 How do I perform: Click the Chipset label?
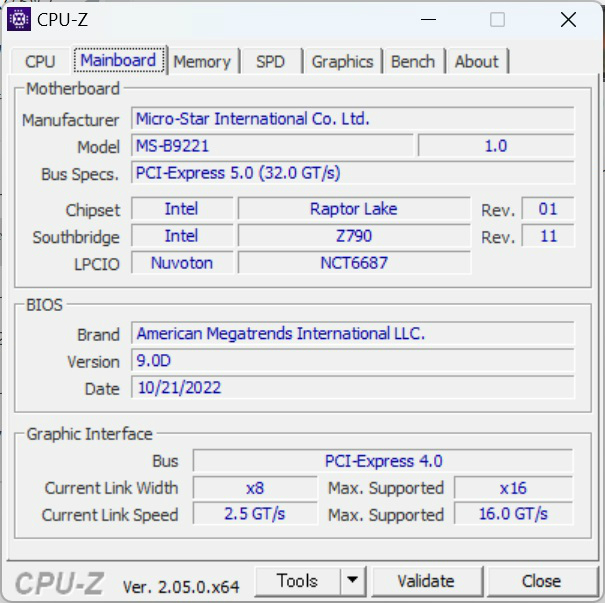(x=93, y=210)
